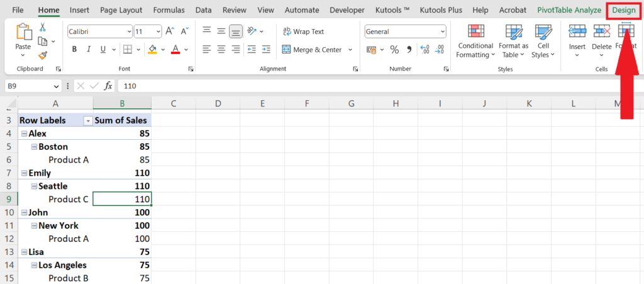Apply center horizontal alignment
The width and height of the screenshot is (644, 284).
[x=221, y=50]
